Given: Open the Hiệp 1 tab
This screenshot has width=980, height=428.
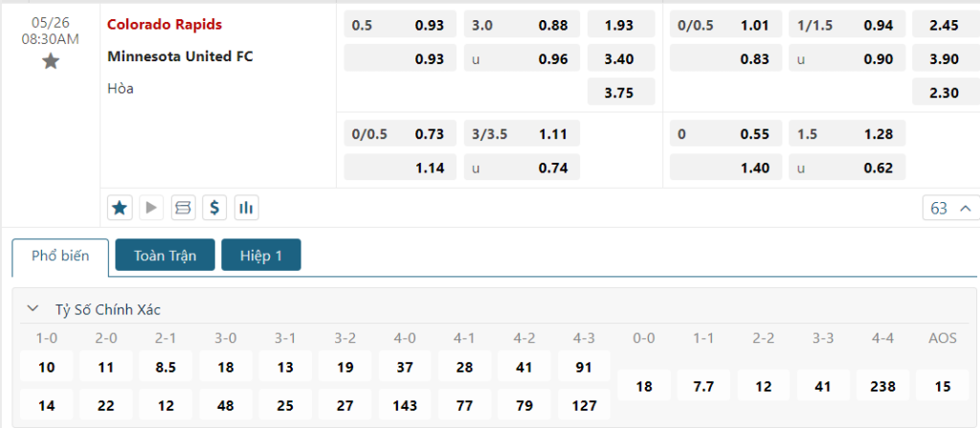Looking at the screenshot, I should coord(261,256).
